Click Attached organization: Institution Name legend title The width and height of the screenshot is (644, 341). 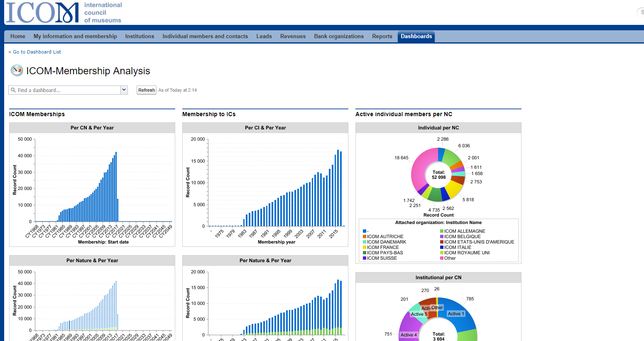pos(438,222)
